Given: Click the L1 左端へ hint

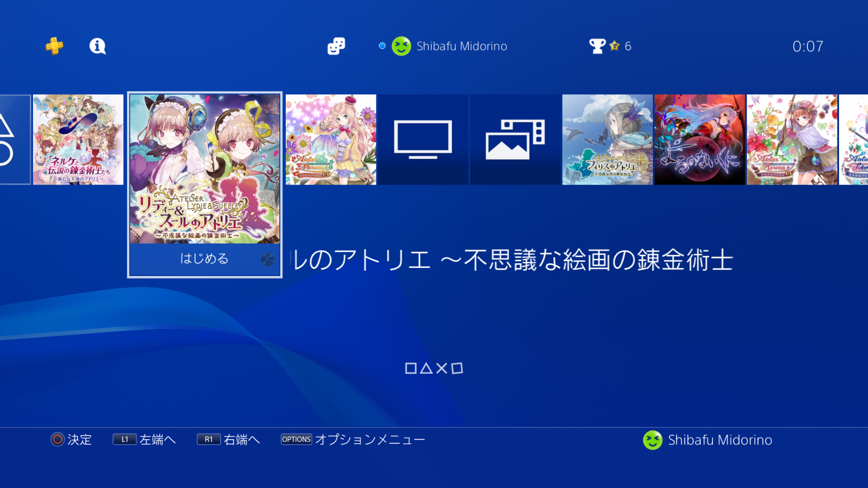Looking at the screenshot, I should click(144, 440).
